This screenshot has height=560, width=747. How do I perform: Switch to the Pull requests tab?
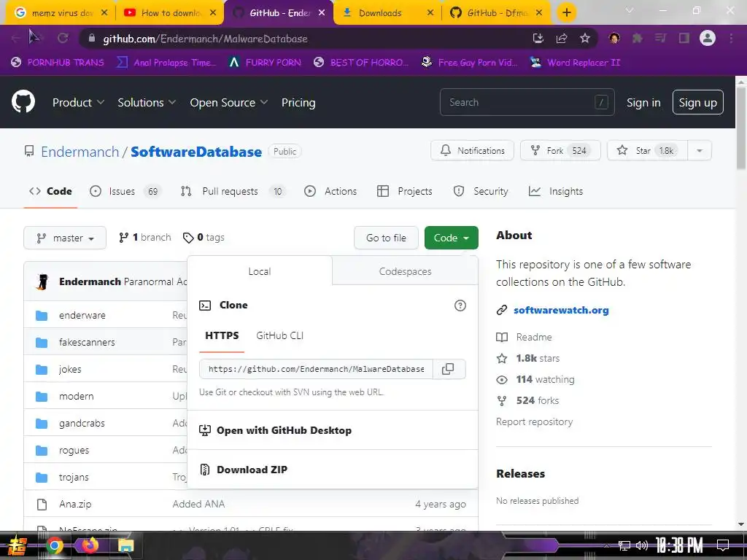coord(233,192)
